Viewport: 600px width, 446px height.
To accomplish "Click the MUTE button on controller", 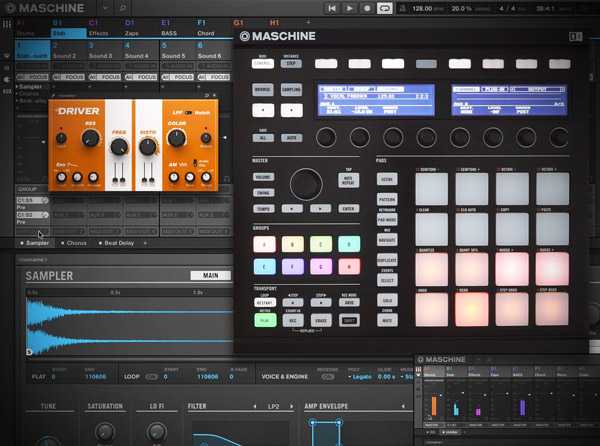I will point(387,320).
